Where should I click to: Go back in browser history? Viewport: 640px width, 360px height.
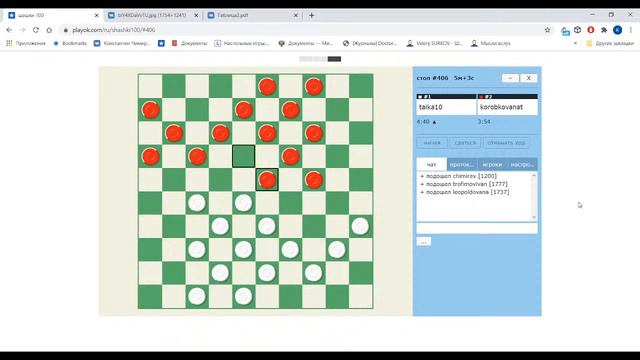click(x=9, y=30)
